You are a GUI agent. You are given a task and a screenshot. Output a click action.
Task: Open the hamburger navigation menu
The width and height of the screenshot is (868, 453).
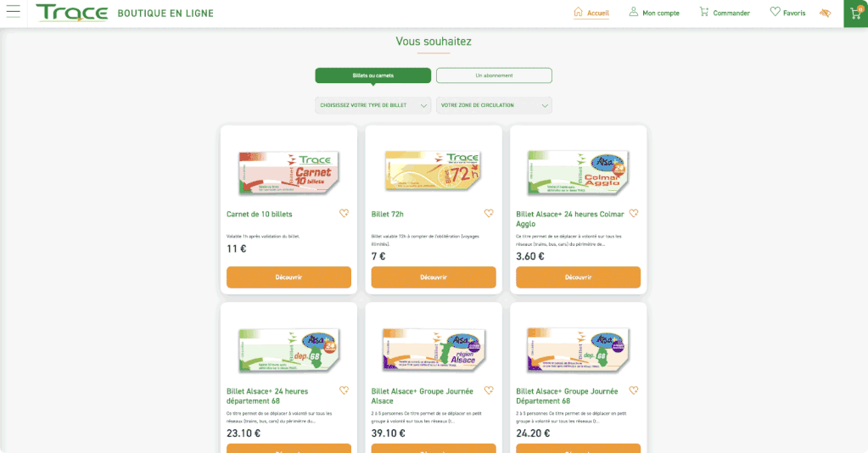[x=14, y=12]
